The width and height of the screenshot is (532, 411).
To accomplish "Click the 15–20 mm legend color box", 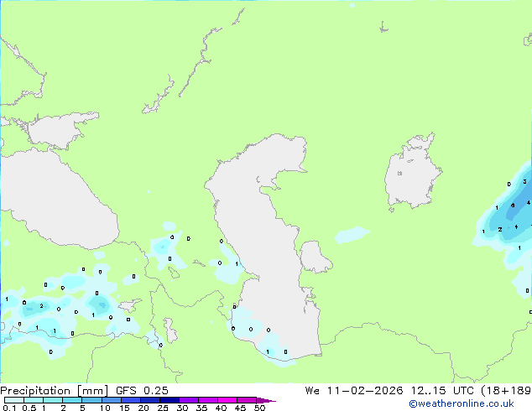I will click(130, 400).
